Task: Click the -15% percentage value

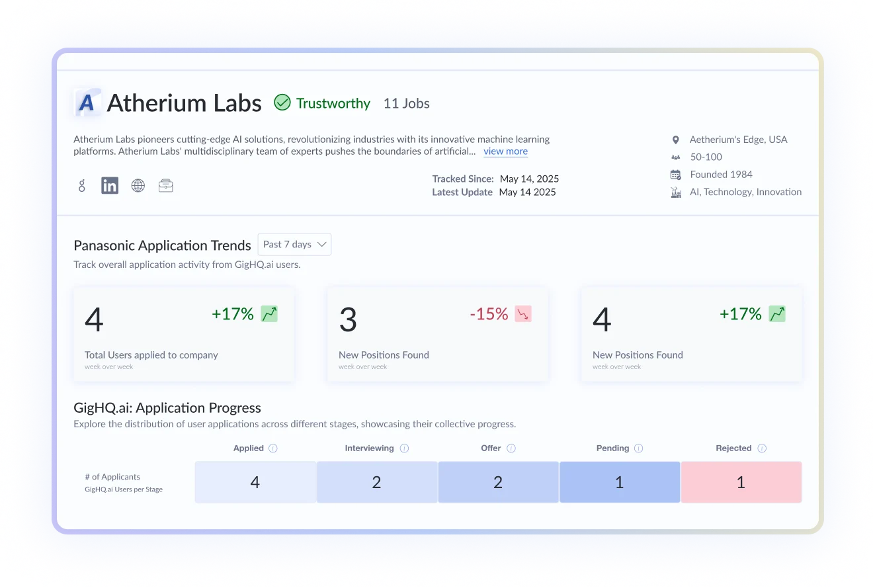Action: pos(489,314)
